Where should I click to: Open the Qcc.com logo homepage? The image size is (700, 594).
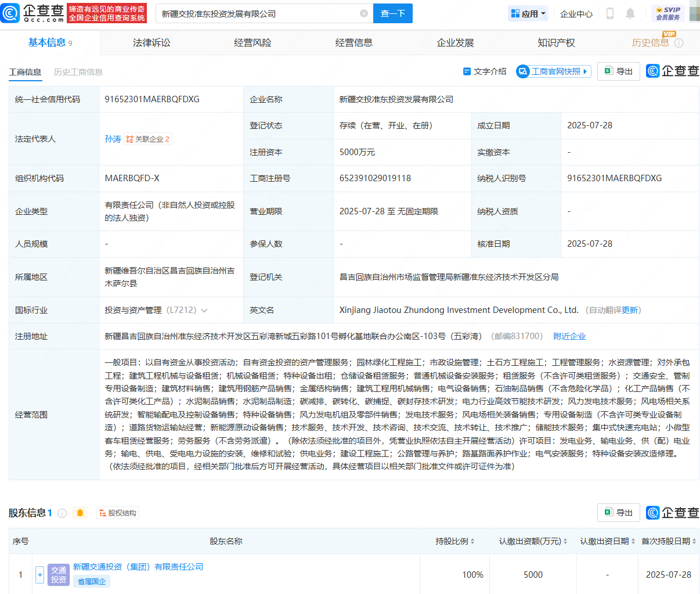tap(33, 13)
